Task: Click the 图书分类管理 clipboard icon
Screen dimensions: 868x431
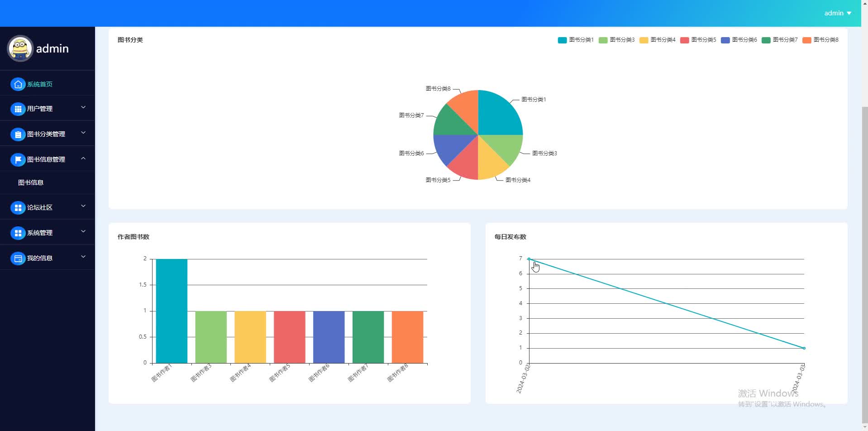Action: [18, 134]
